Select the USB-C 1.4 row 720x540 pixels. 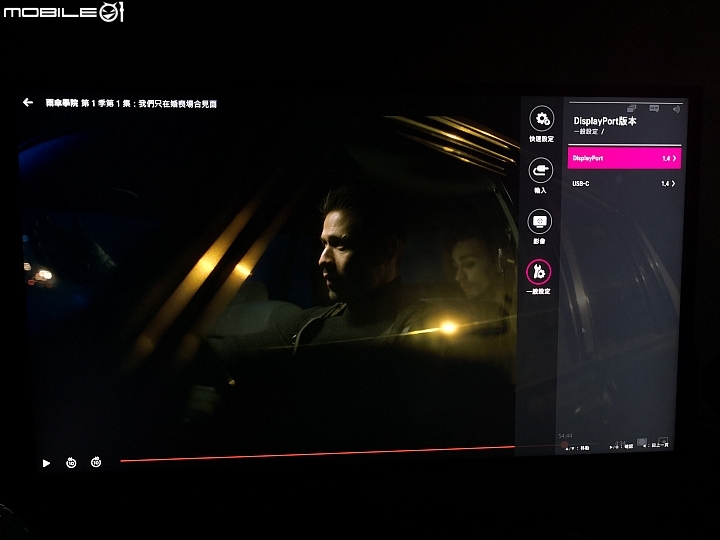(x=624, y=184)
